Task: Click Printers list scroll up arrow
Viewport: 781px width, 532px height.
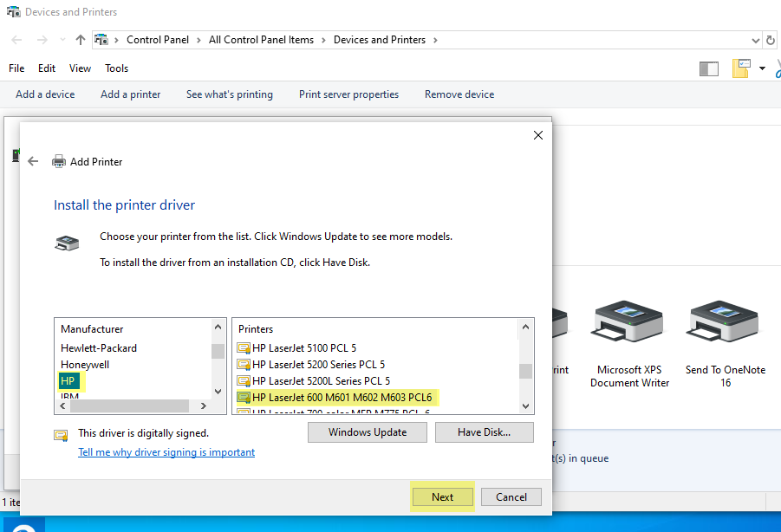Action: [525, 327]
